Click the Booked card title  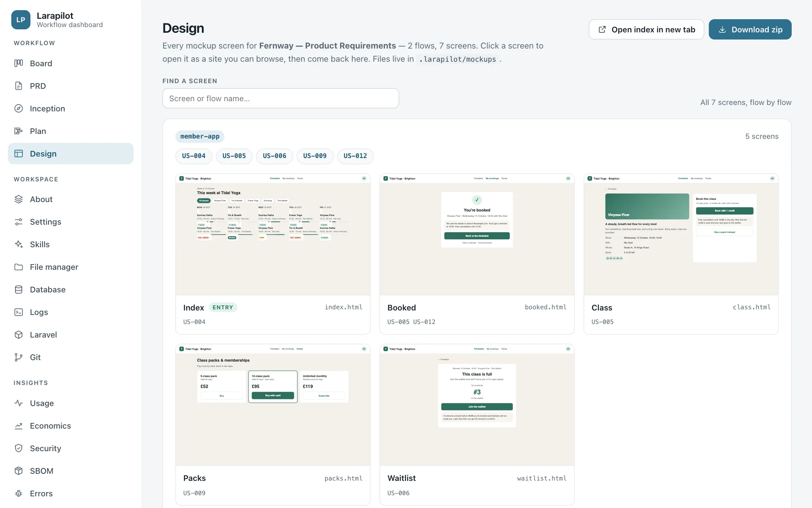coord(401,307)
